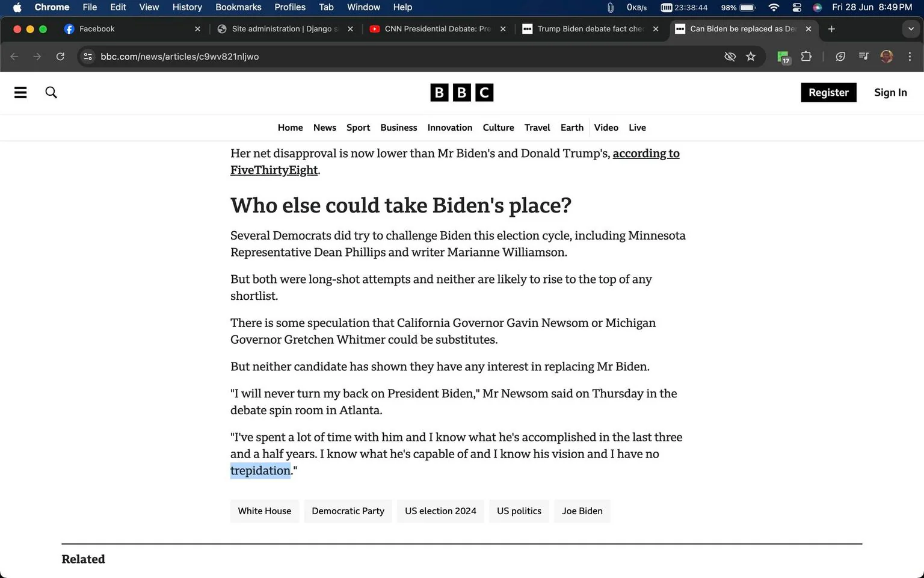Go back with browser back arrow
Viewport: 924px width, 578px height.
14,56
